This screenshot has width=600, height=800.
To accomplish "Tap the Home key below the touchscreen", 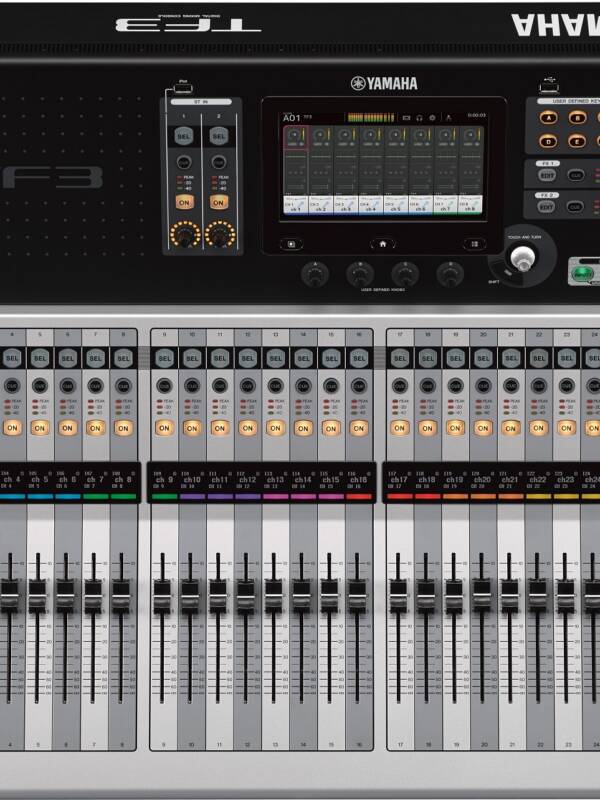I will click(383, 244).
